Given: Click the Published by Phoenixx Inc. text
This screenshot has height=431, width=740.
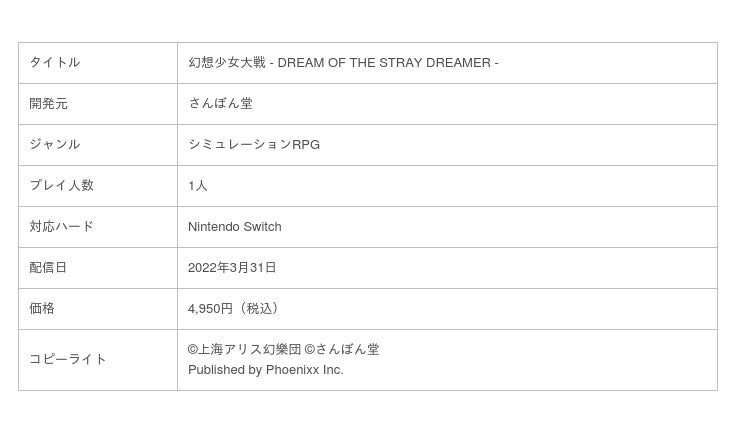Looking at the screenshot, I should [x=265, y=370].
